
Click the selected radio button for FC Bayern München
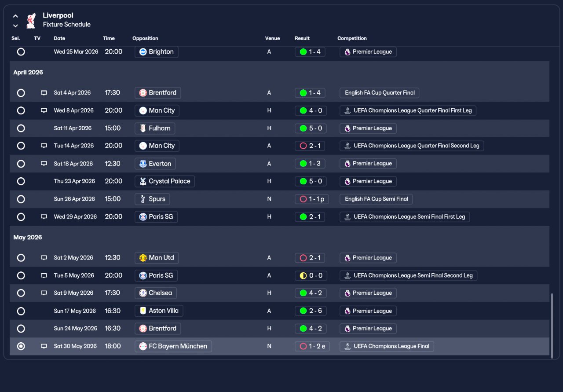[x=21, y=346]
